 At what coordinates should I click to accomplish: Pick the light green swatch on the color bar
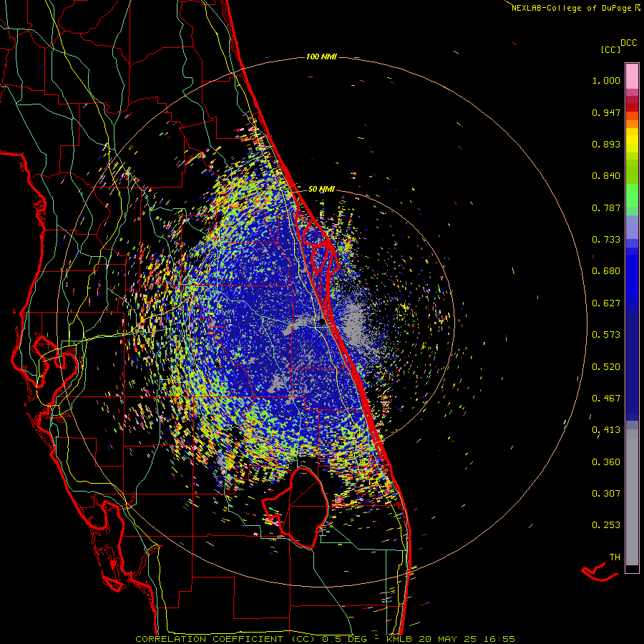(x=632, y=195)
